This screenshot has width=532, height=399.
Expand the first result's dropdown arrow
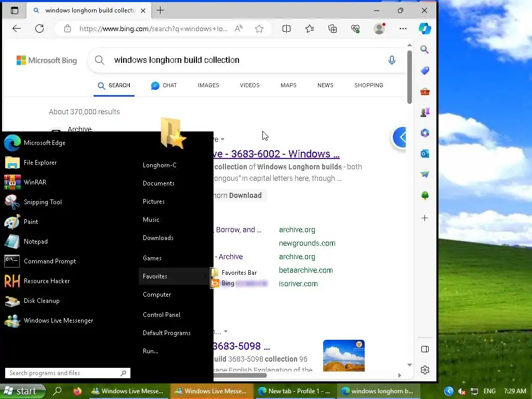click(x=222, y=139)
